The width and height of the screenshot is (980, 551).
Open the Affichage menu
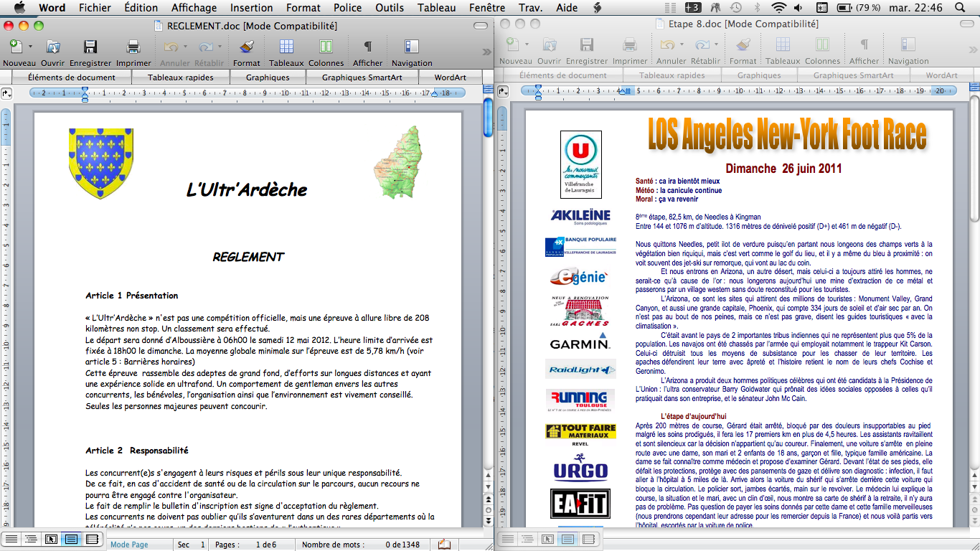click(194, 8)
